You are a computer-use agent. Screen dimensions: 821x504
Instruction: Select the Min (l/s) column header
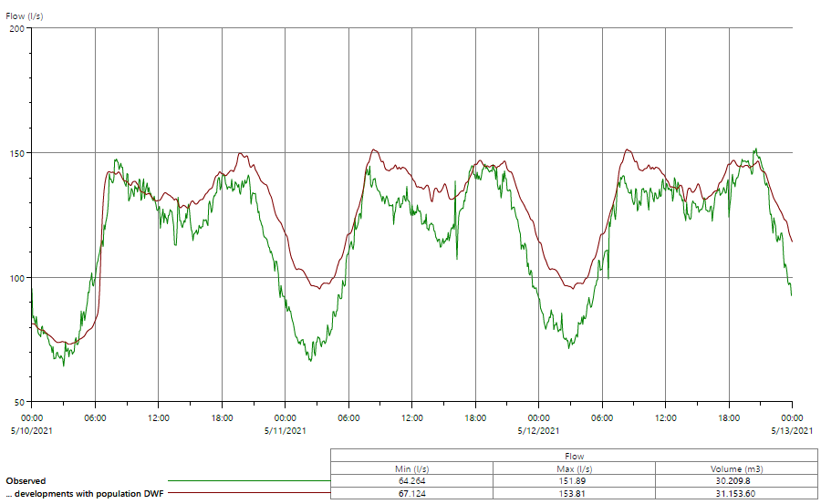coord(411,468)
